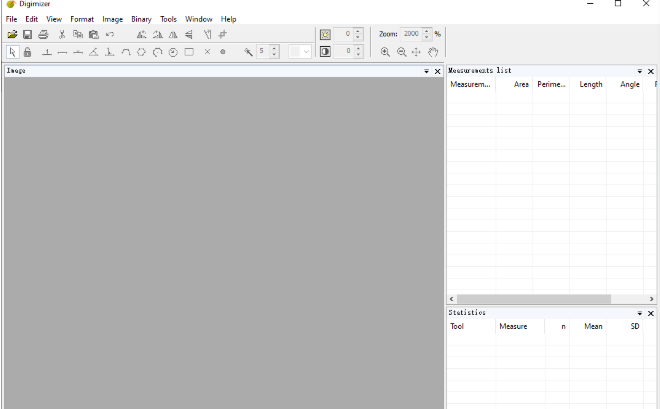Zoom in with magnifier plus icon
The width and height of the screenshot is (660, 409).
click(385, 52)
